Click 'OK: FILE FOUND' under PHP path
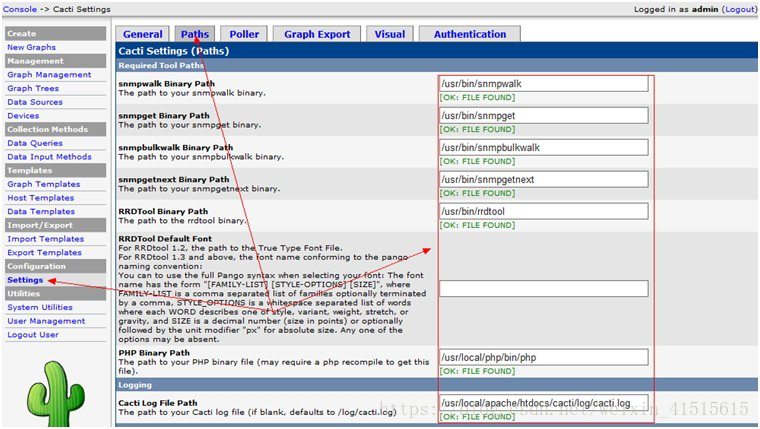Image resolution: width=760 pixels, height=429 pixels. (477, 371)
